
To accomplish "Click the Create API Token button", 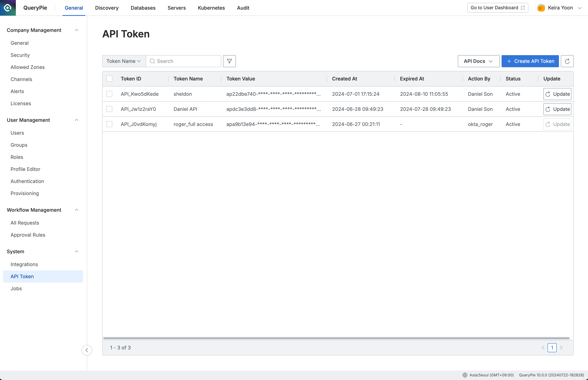I will [x=530, y=61].
